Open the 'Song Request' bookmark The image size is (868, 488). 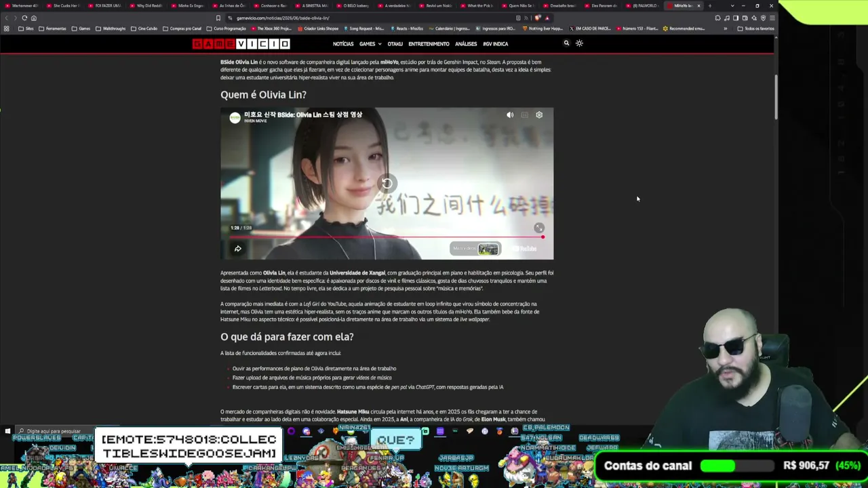pos(363,28)
